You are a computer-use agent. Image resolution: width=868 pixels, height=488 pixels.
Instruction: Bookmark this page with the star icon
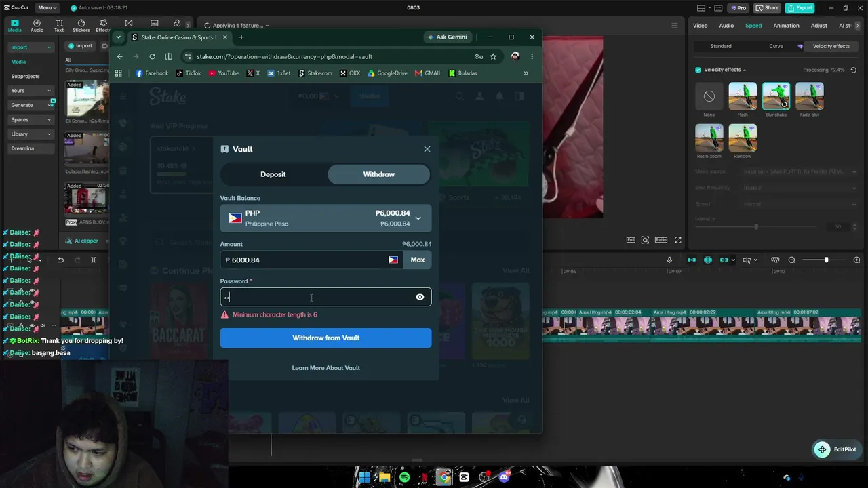point(493,56)
